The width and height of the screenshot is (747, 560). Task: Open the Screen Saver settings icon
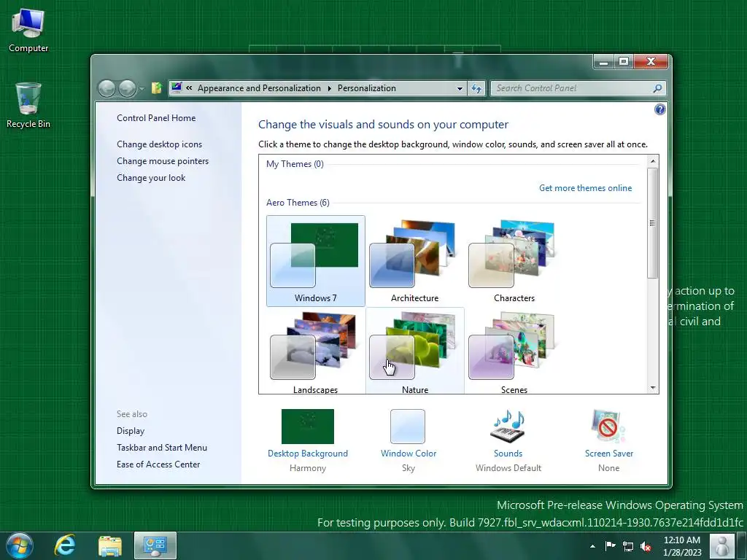(x=608, y=426)
